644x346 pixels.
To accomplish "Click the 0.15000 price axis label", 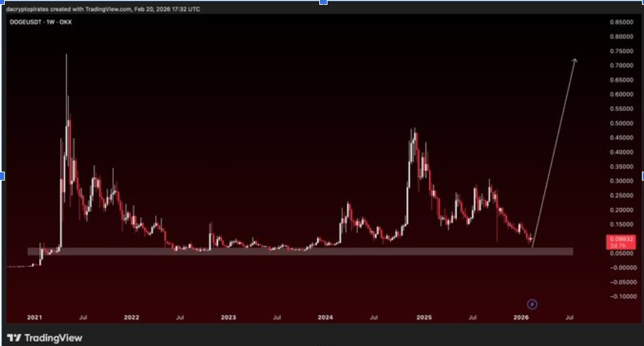I will (x=621, y=225).
